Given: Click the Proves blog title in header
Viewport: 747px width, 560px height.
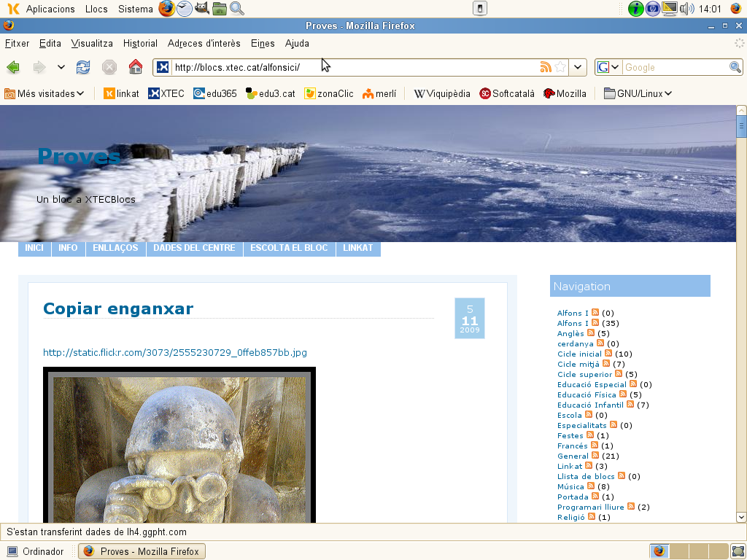Looking at the screenshot, I should [79, 156].
